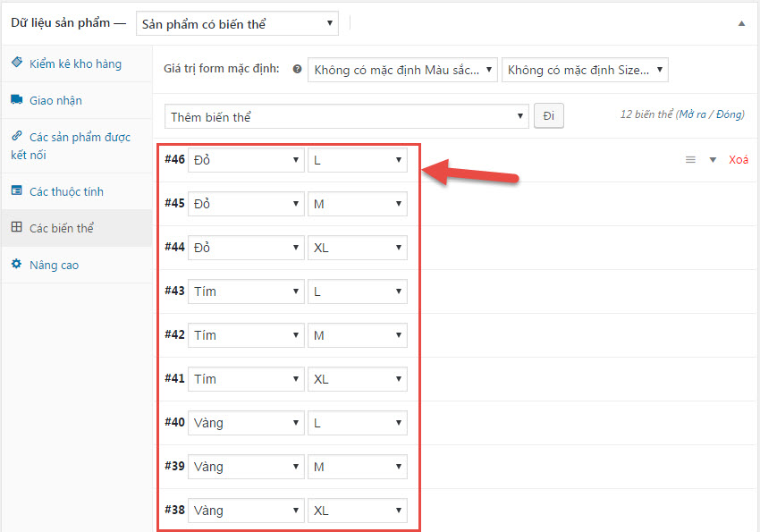Expand variation #46 with the triangle toggle
This screenshot has height=532, width=760.
click(x=713, y=160)
